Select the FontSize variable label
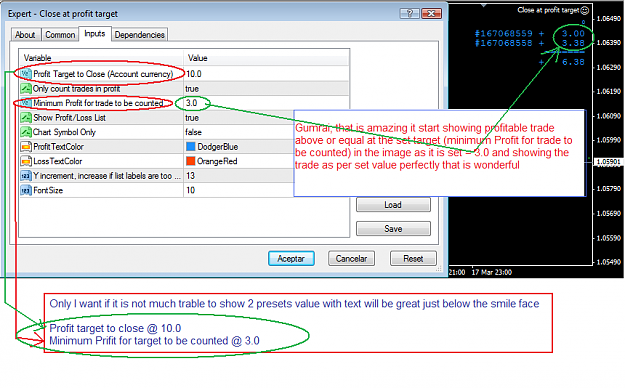Screen dimensions: 625x388 [x=48, y=190]
